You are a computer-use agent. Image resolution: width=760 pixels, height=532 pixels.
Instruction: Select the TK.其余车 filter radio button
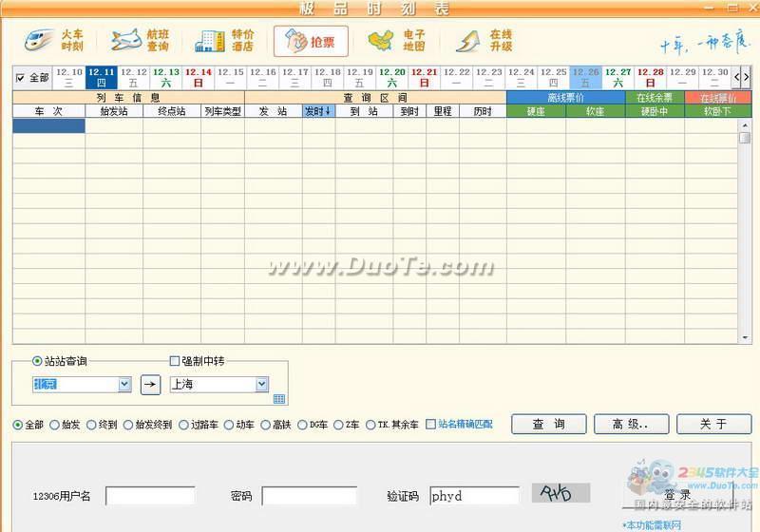370,425
